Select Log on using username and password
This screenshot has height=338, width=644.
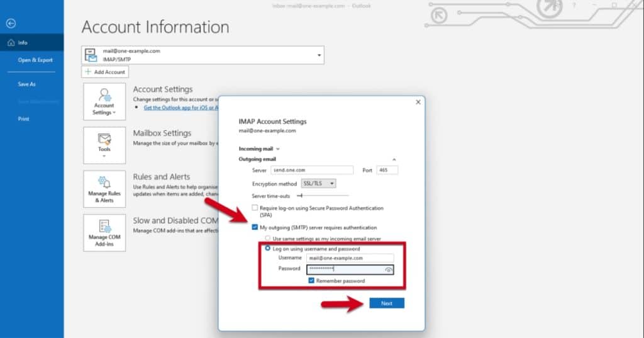point(268,249)
